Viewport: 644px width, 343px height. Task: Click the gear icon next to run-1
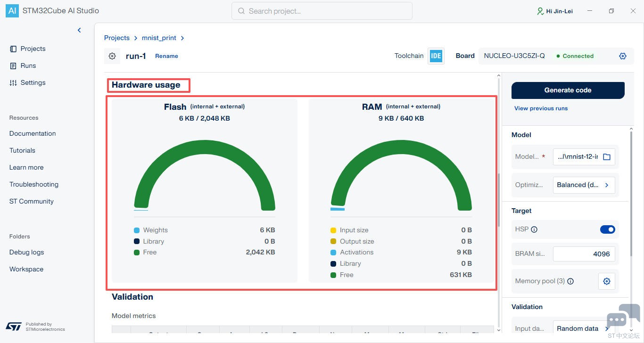click(112, 56)
